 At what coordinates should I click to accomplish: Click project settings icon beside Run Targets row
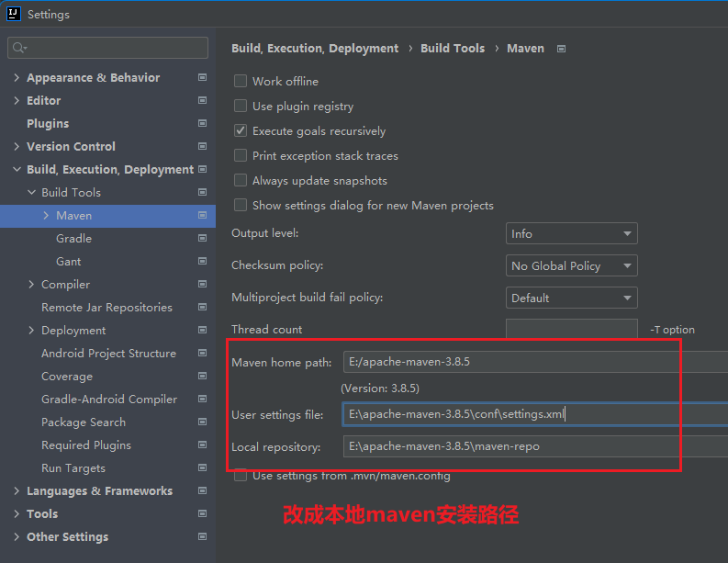click(202, 468)
